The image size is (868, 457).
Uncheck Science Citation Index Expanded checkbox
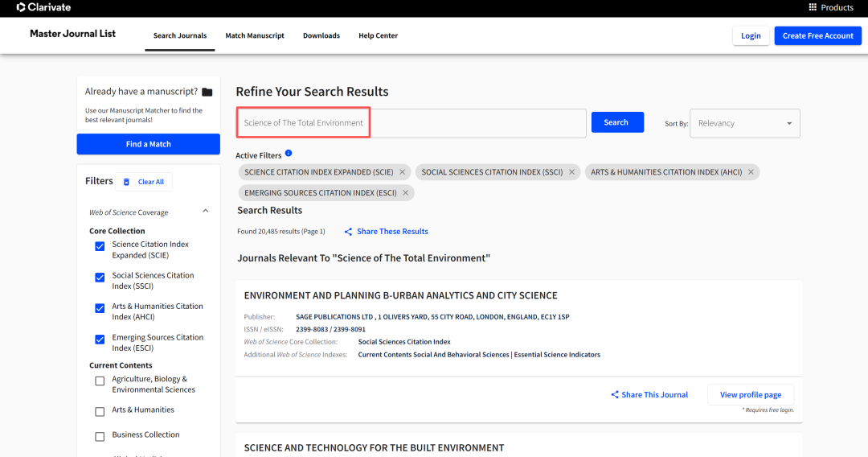click(100, 246)
